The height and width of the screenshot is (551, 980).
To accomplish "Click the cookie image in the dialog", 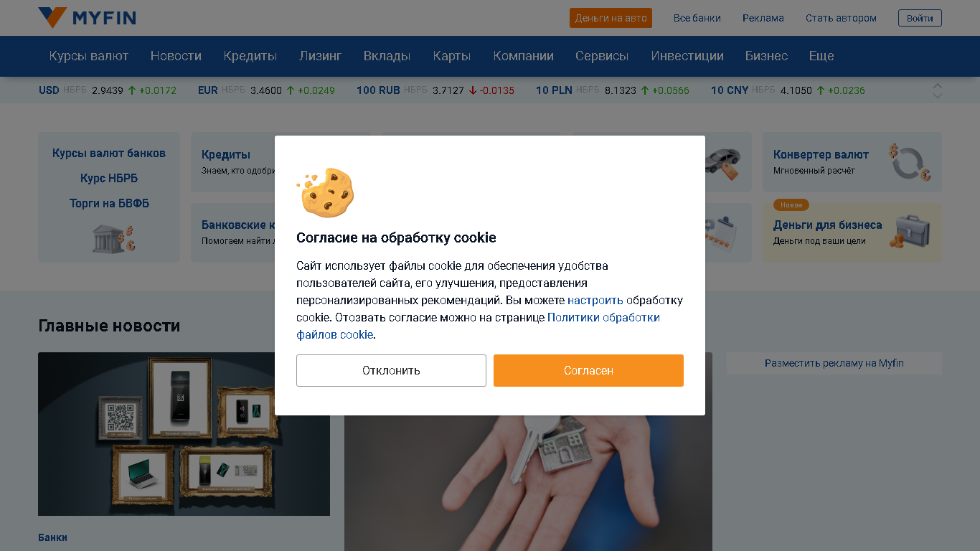I will [x=326, y=192].
